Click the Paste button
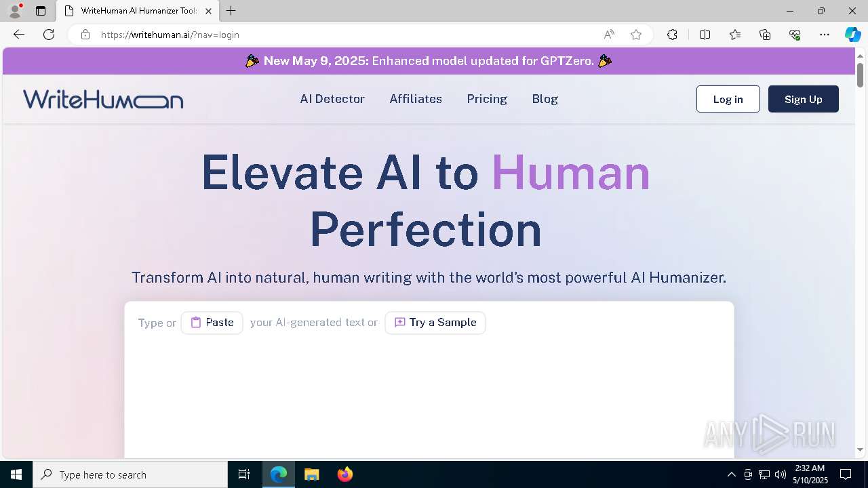This screenshot has height=488, width=868. point(212,323)
